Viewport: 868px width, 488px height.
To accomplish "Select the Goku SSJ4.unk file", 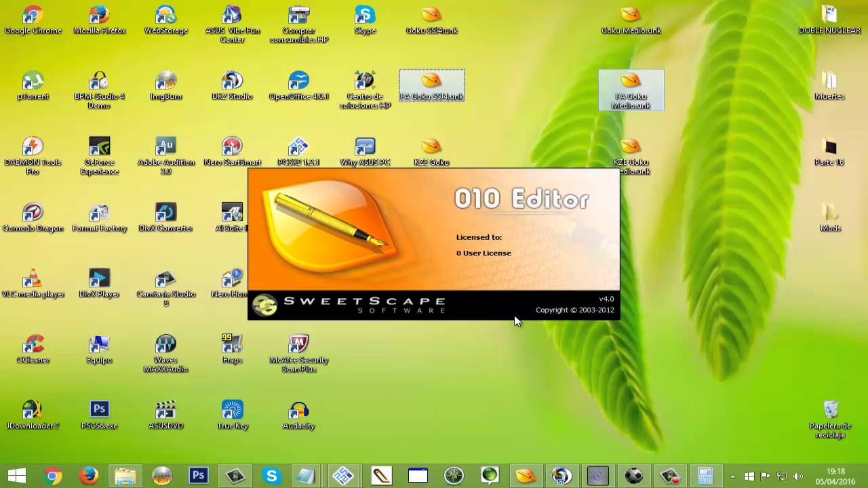I will click(431, 20).
